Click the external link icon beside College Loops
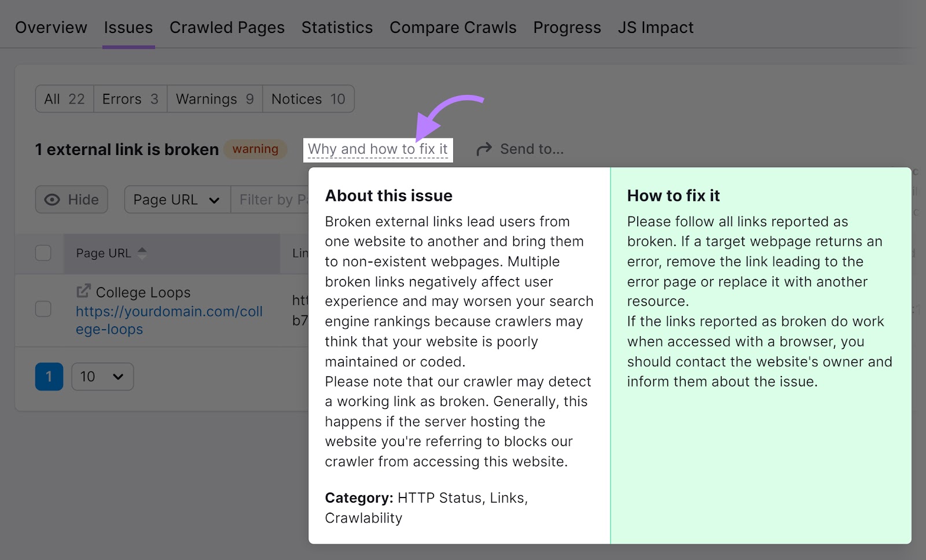926x560 pixels. 84,292
